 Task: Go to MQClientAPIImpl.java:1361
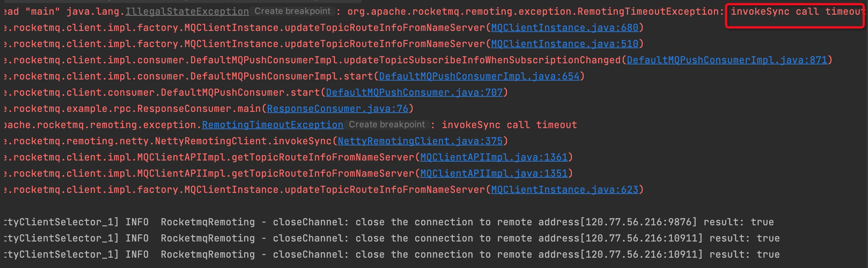tap(494, 157)
